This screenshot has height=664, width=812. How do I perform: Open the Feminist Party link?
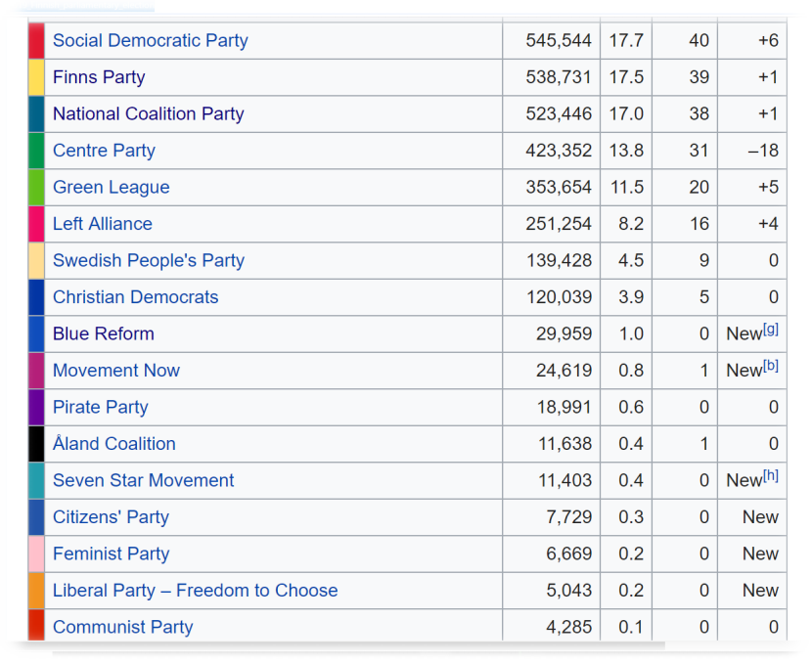point(112,553)
